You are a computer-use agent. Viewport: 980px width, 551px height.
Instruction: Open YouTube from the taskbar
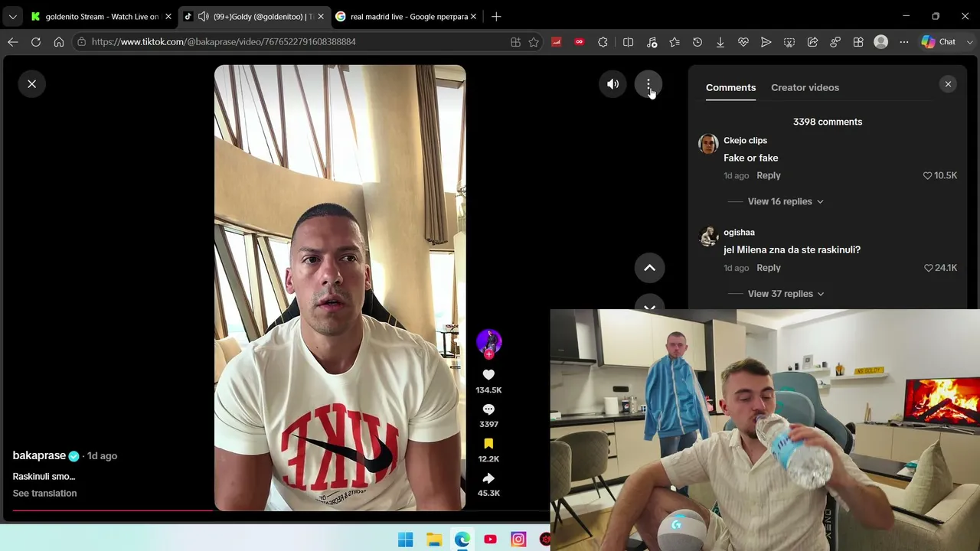click(x=490, y=540)
